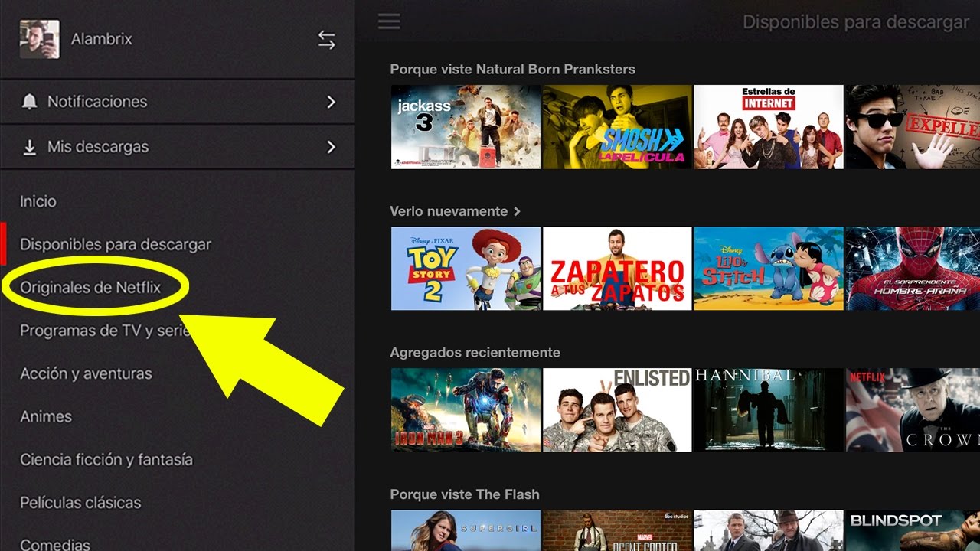Expand the Verlo nuevamente row

(517, 211)
